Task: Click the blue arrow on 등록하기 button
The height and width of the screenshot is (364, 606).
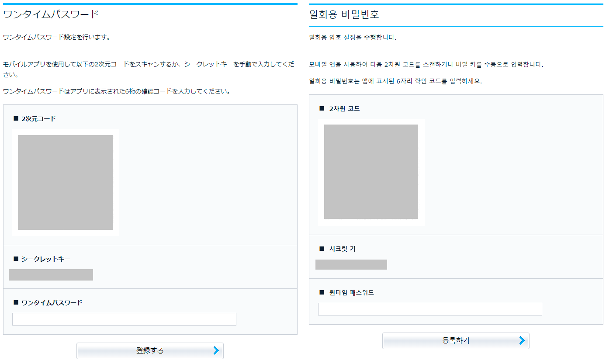Action: (x=522, y=341)
